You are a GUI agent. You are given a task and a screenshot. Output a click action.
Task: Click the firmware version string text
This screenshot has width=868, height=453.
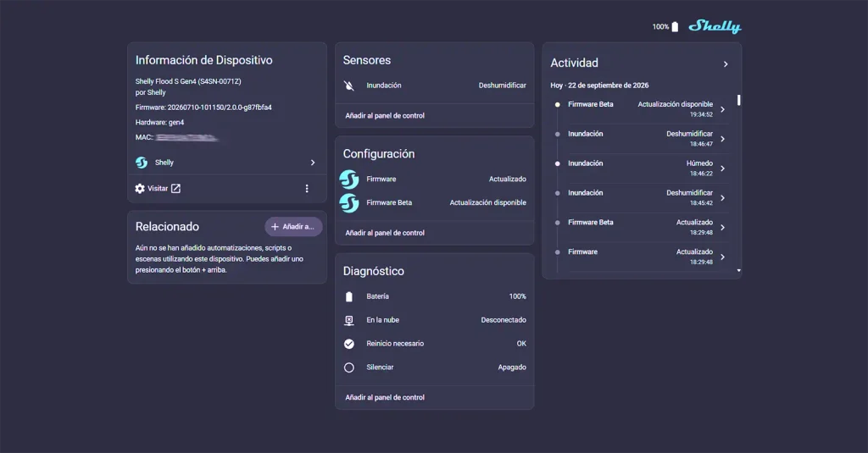coord(220,108)
